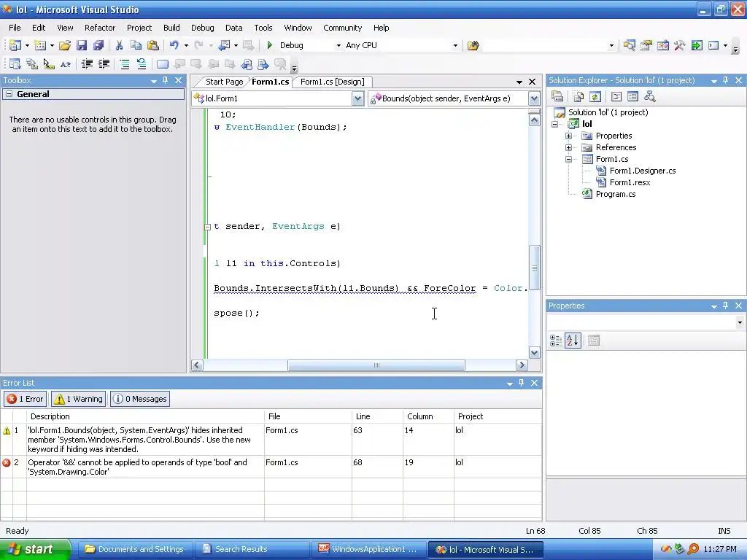Open the Refactor menu
The height and width of the screenshot is (560, 747).
(99, 28)
